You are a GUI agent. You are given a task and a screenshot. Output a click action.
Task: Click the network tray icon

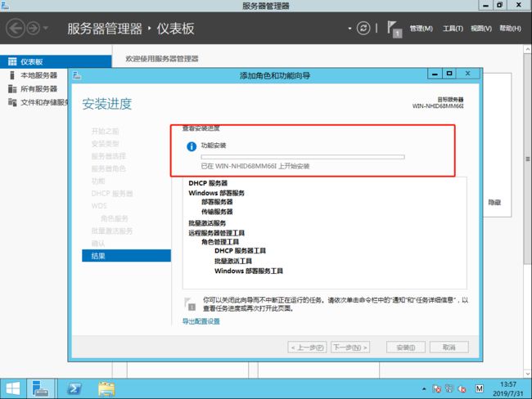(449, 389)
